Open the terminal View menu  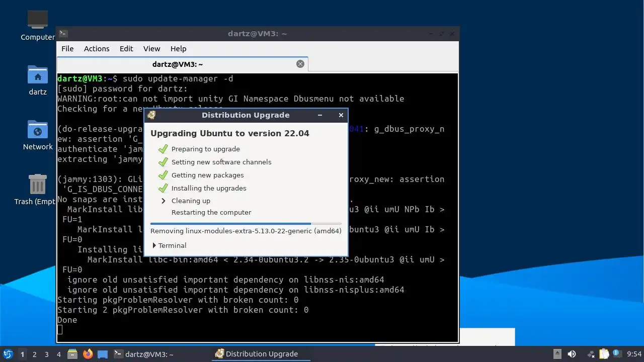point(151,49)
